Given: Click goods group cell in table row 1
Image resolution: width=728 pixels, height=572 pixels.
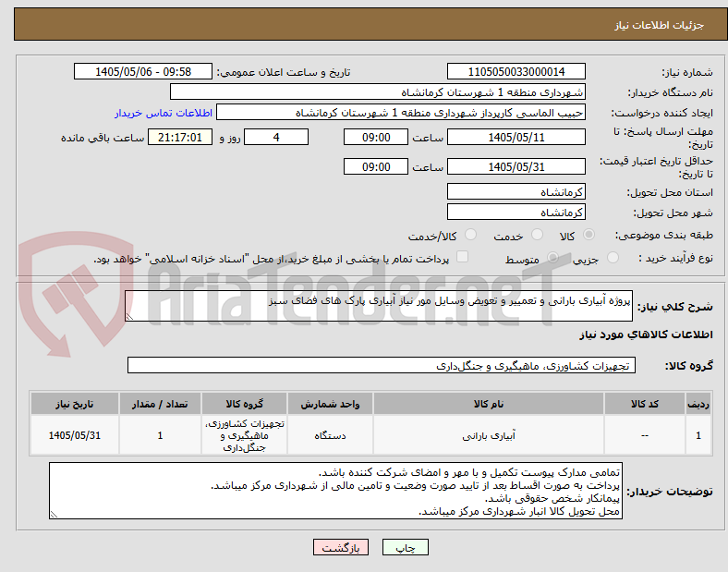Looking at the screenshot, I should pyautogui.click(x=244, y=435).
